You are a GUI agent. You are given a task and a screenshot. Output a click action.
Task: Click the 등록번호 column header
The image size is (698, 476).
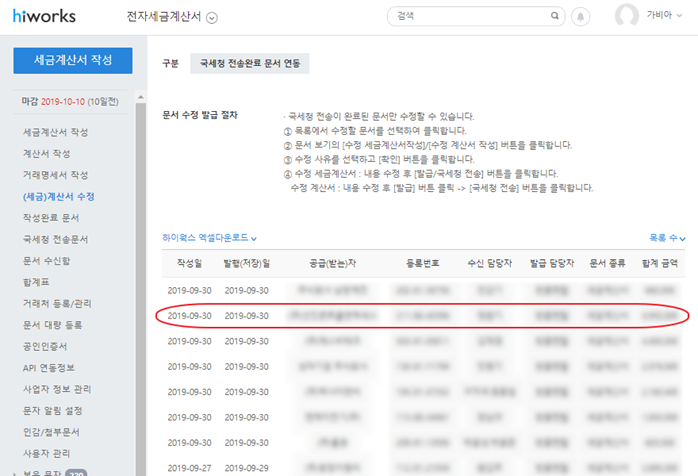click(422, 263)
